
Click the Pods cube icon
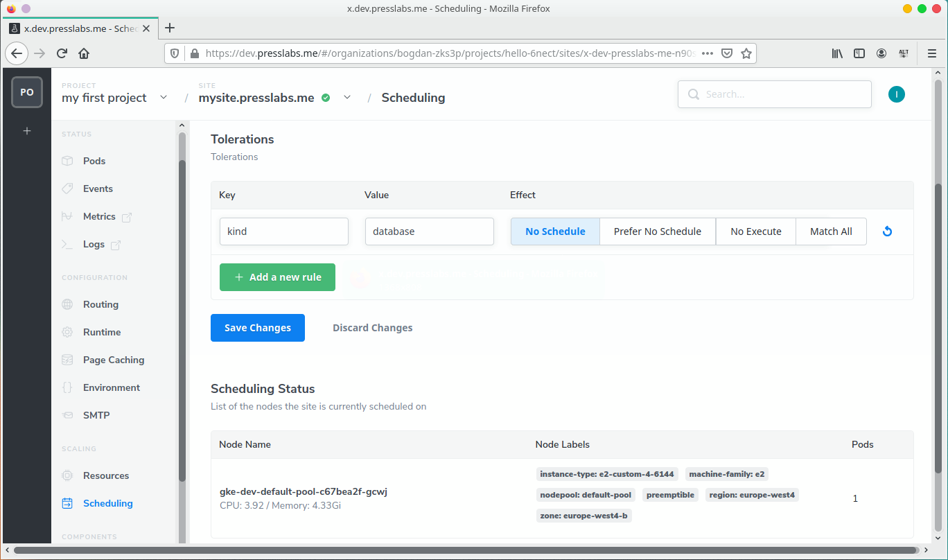point(67,161)
